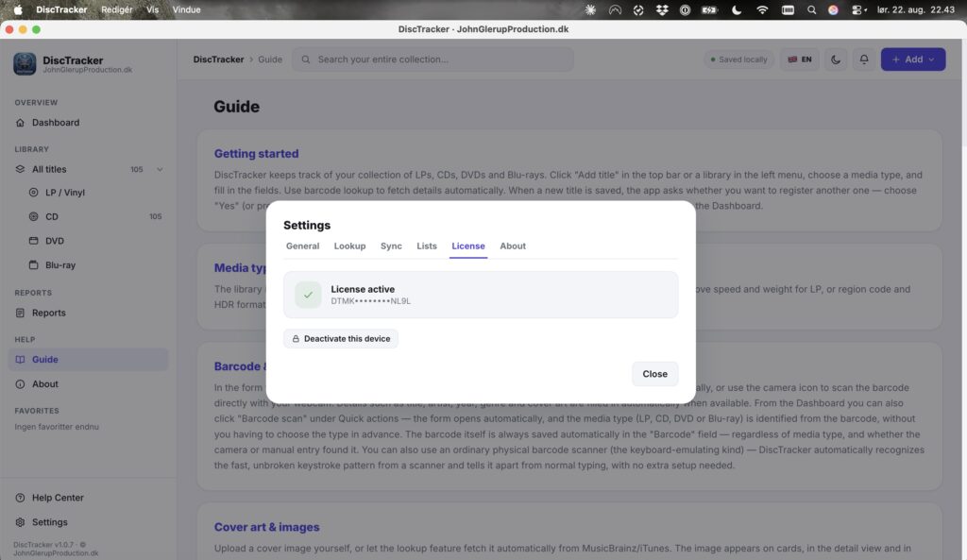The image size is (967, 560).
Task: Select Guide in the Help section
Action: click(88, 359)
